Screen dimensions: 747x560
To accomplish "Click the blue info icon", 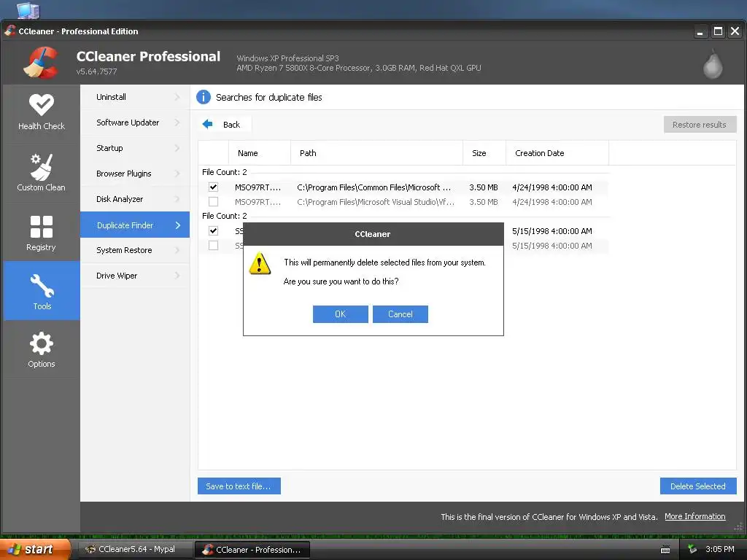I will click(x=204, y=97).
